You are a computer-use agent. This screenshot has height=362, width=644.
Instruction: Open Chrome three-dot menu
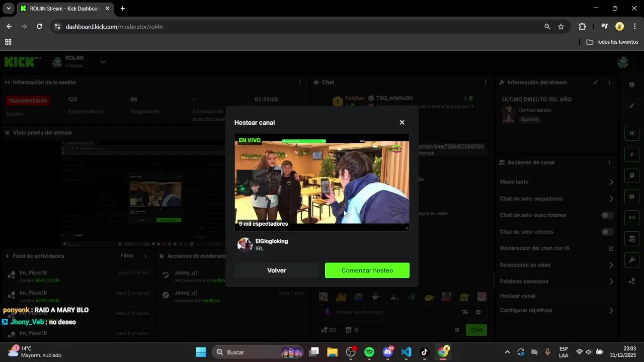pos(635,27)
